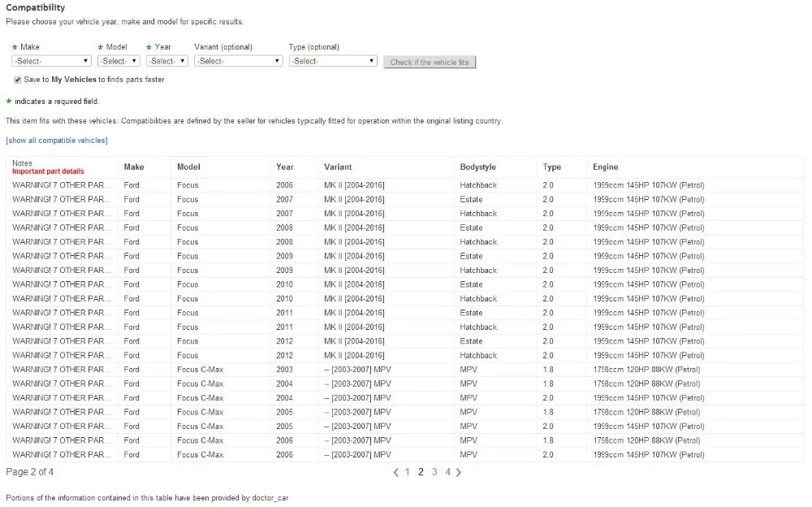812x507 pixels.
Task: Click Page 2 of 4 label
Action: (29, 472)
